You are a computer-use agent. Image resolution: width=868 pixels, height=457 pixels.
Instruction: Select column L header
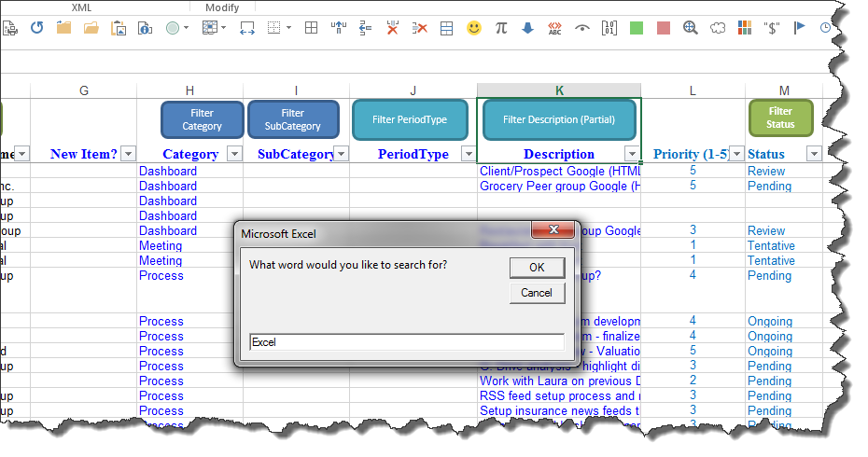point(693,90)
